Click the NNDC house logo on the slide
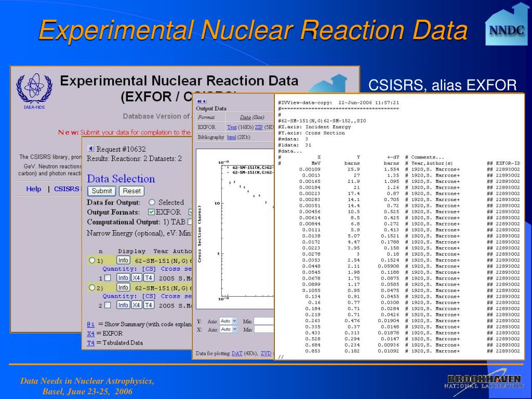 (x=506, y=24)
